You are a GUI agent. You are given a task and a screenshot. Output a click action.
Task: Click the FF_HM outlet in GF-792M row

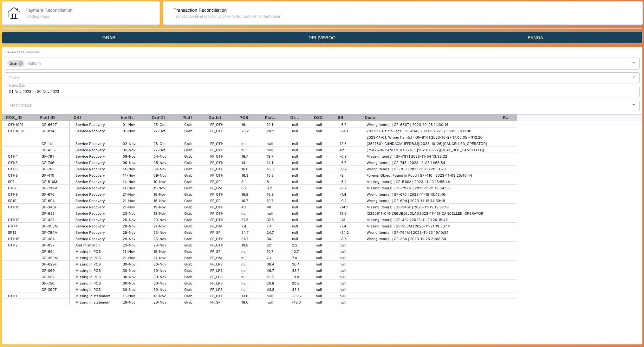(216, 188)
